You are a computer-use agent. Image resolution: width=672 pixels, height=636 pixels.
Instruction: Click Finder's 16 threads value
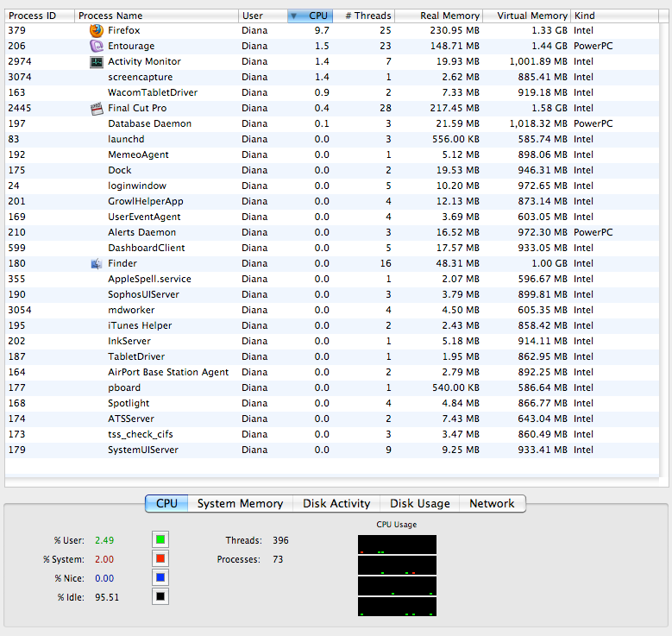point(386,263)
